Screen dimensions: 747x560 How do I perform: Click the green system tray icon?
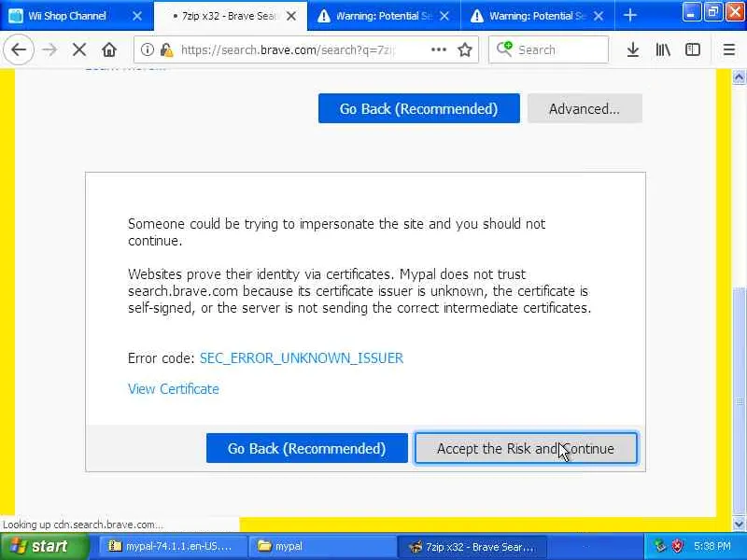pos(660,546)
